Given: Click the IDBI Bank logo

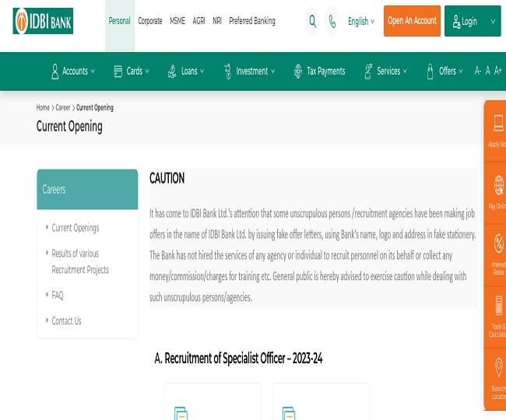Looking at the screenshot, I should pos(44,22).
